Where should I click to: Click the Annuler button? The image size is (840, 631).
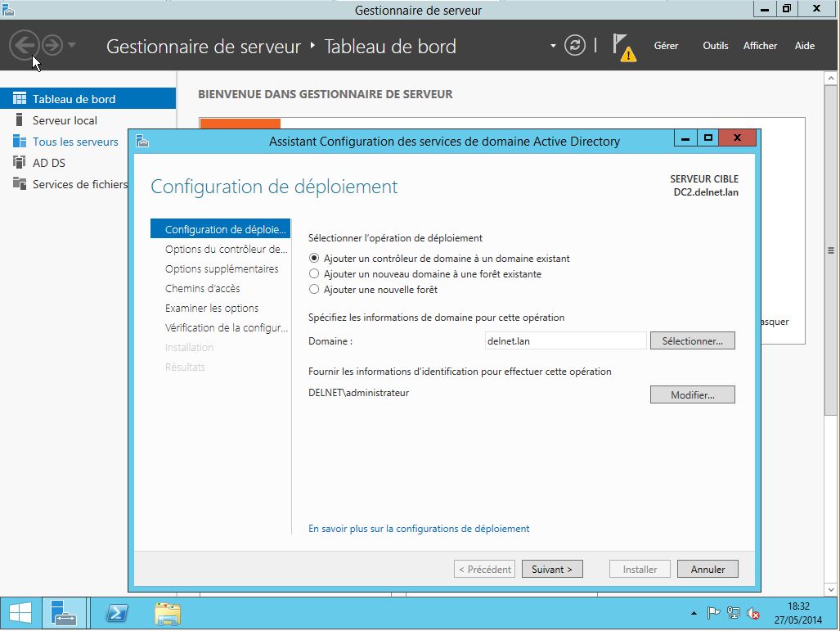coord(707,570)
